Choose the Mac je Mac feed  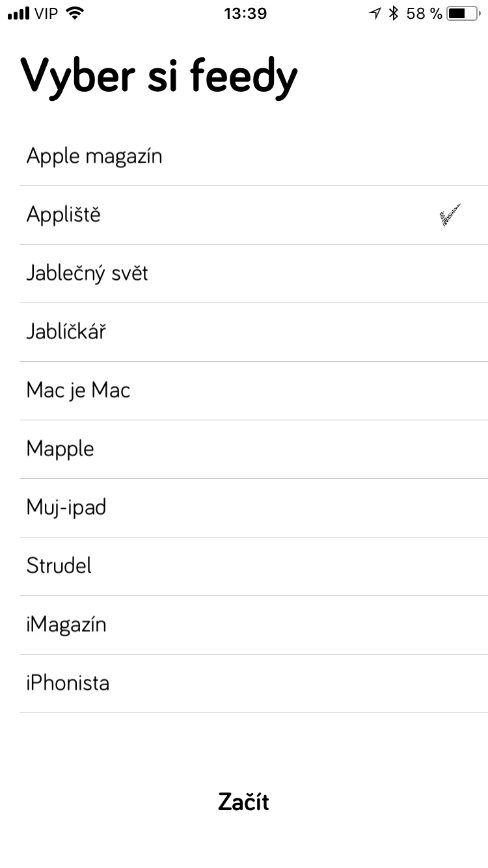click(x=78, y=390)
